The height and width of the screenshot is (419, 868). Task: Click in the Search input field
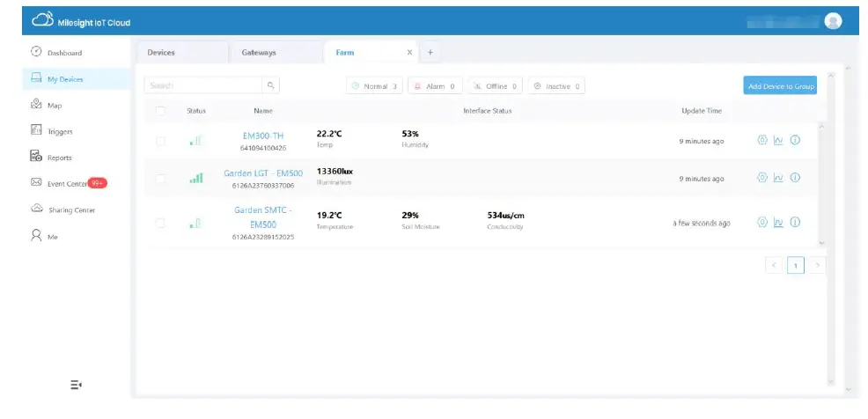click(202, 85)
